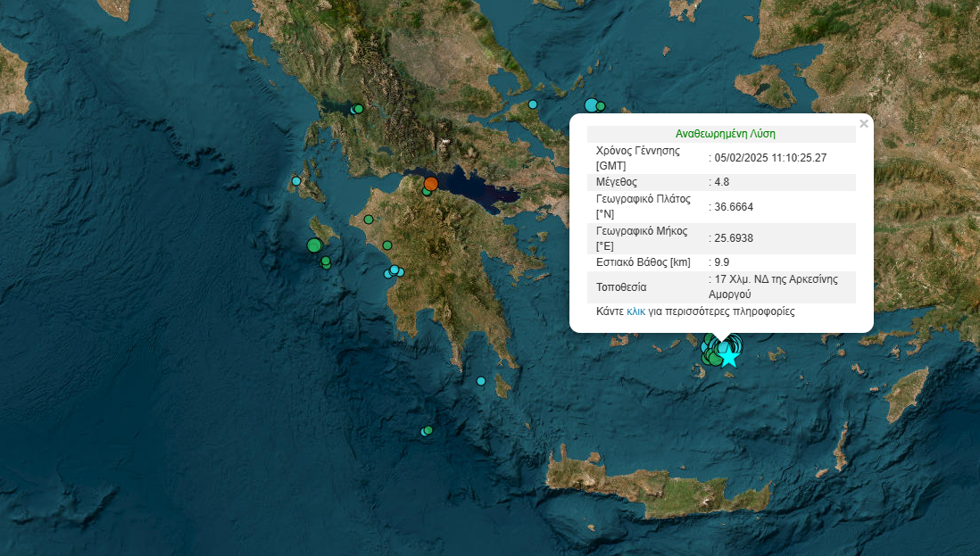
Task: Open the "κλικ" link for more information
Action: [635, 311]
